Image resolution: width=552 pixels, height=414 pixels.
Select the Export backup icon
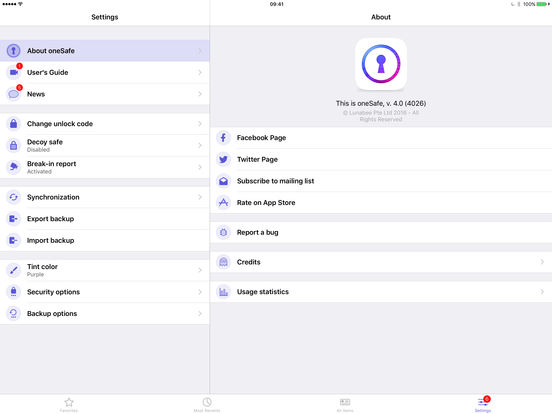13,219
